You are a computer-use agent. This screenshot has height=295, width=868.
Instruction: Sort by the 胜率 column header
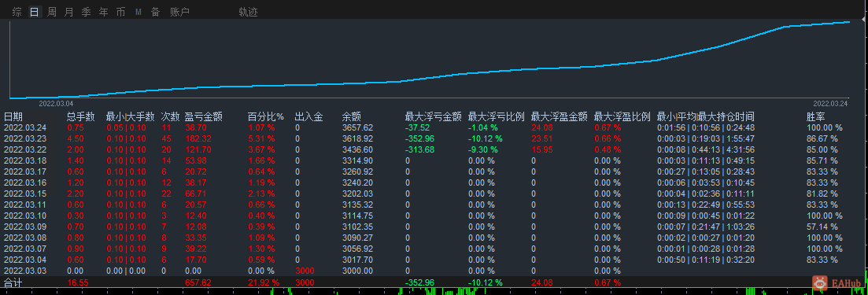point(817,116)
